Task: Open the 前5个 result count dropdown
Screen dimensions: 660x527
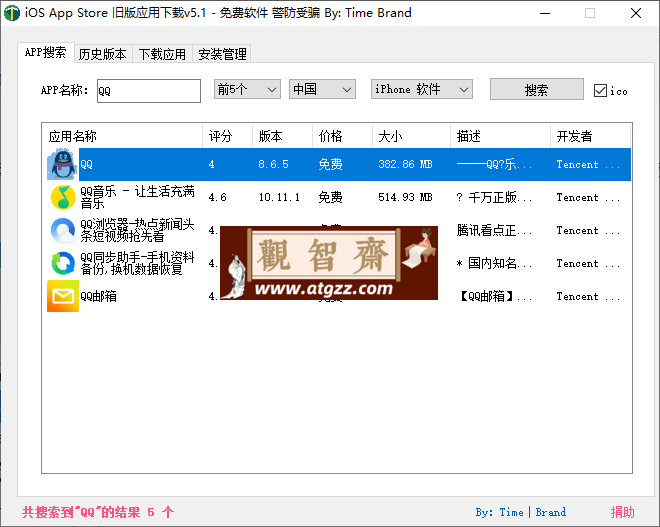Action: [247, 89]
